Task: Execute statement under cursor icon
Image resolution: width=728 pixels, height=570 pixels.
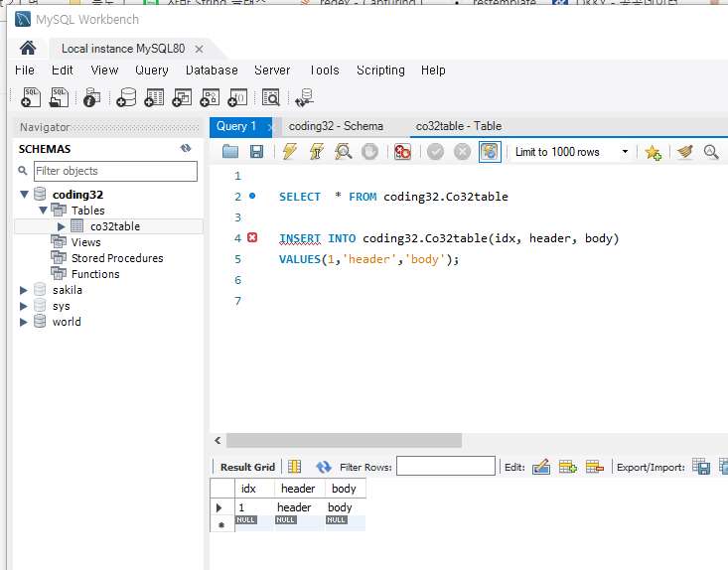Action: click(x=317, y=152)
